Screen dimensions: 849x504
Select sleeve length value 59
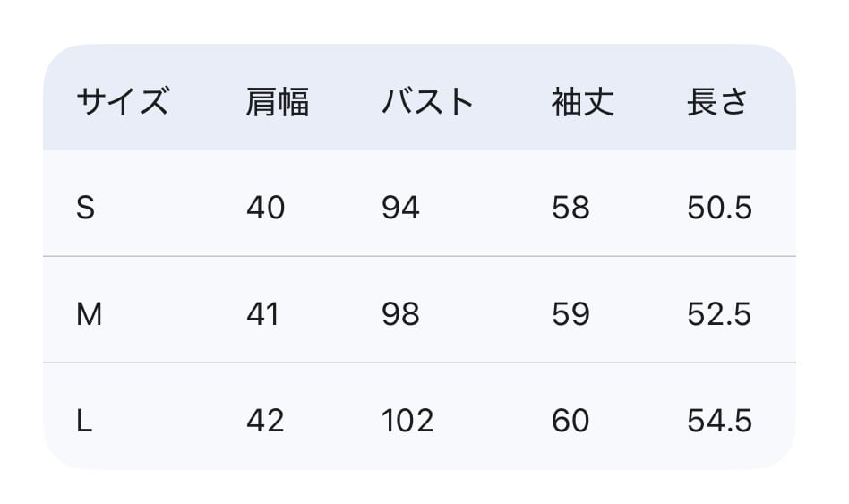tap(570, 314)
